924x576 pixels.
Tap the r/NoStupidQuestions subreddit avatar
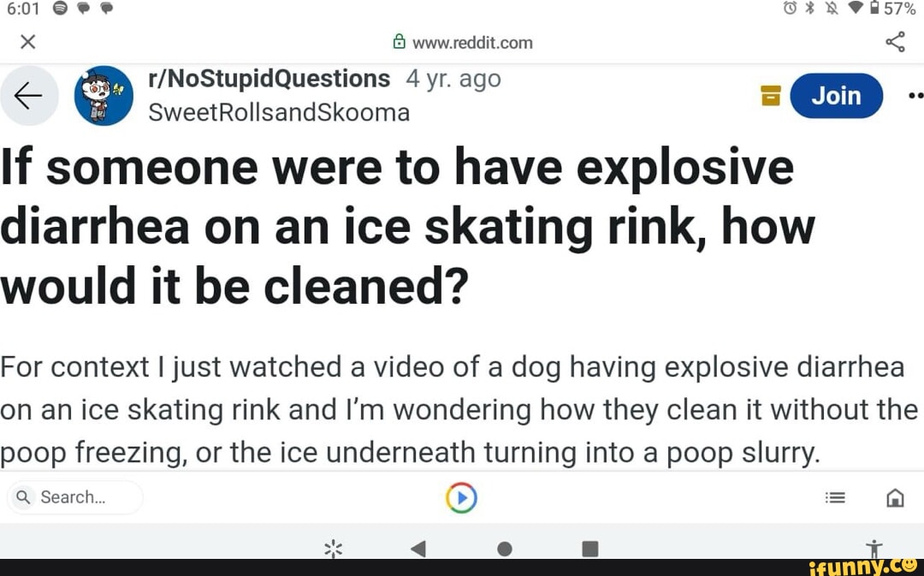[x=104, y=95]
